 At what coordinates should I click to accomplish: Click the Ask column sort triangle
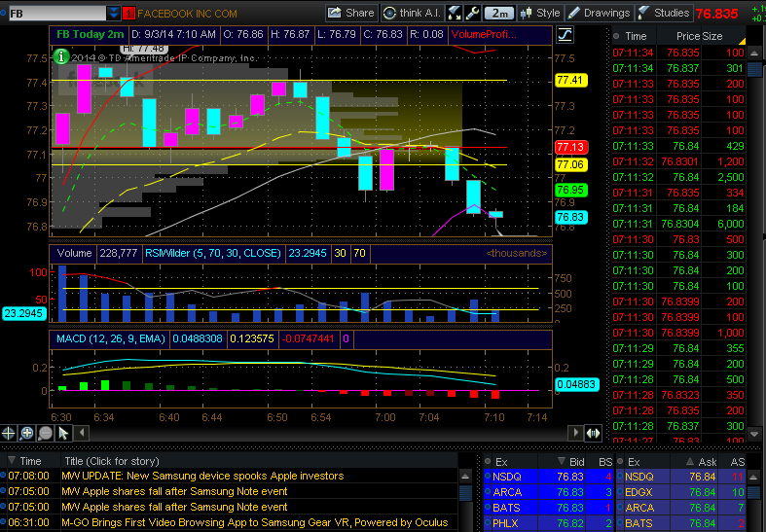coord(690,461)
